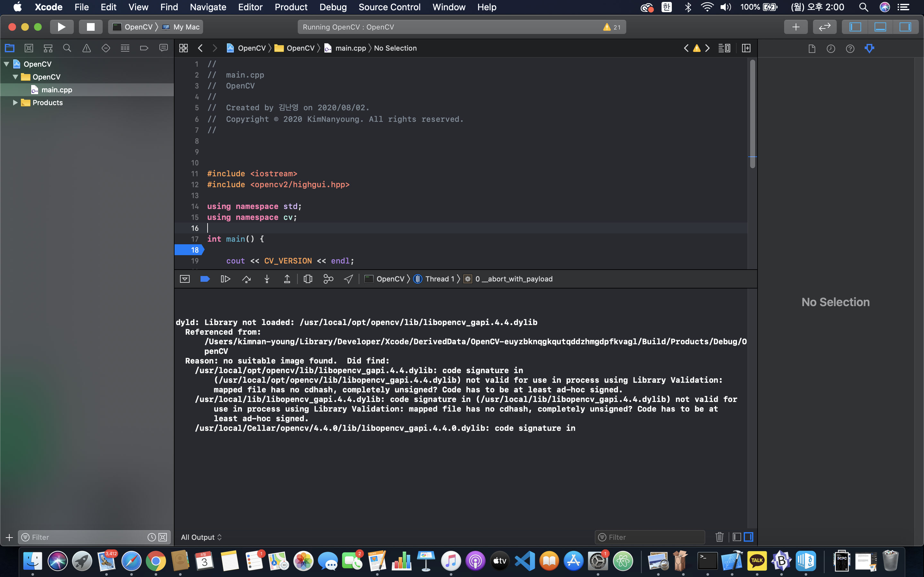Toggle breakpoint activation in debug bar

[205, 279]
